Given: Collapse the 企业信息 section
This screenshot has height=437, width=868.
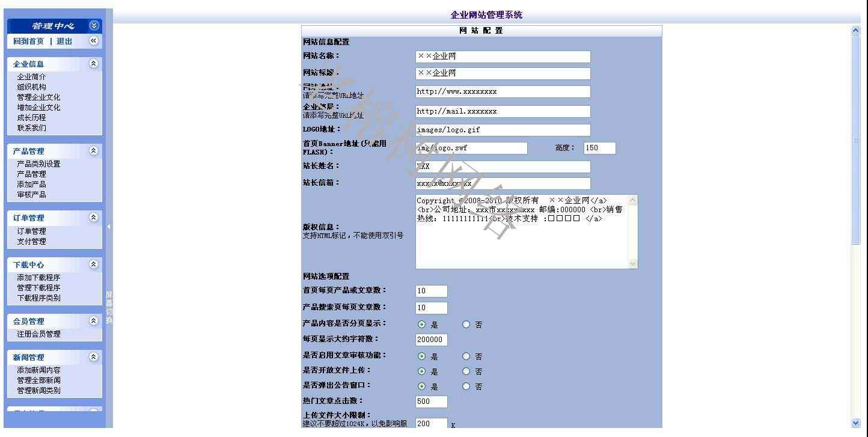Looking at the screenshot, I should tap(94, 63).
